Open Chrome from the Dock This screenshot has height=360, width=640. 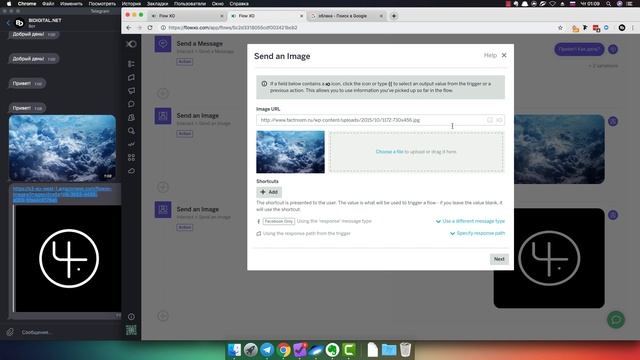[x=284, y=350]
